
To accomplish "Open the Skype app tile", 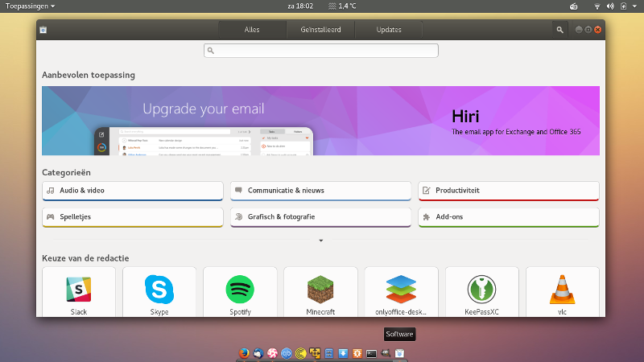I will 159,292.
